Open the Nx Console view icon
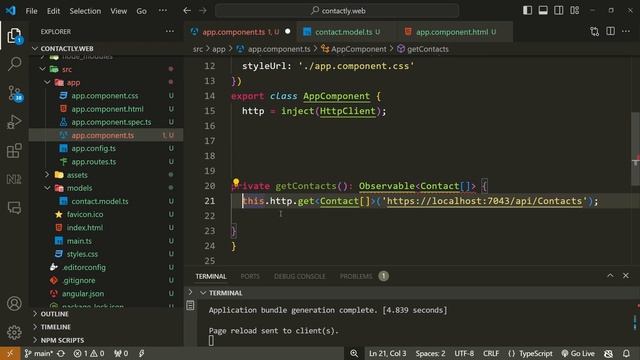The width and height of the screenshot is (640, 360). coord(14,179)
